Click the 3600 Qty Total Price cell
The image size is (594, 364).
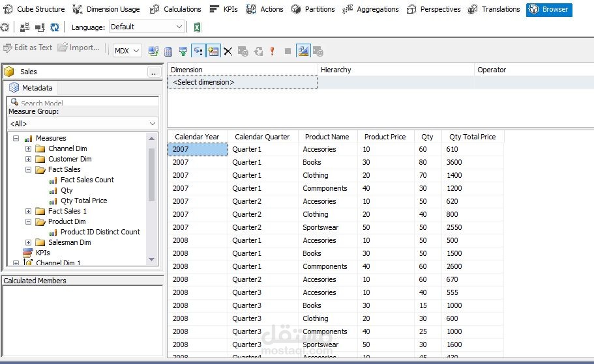click(473, 162)
